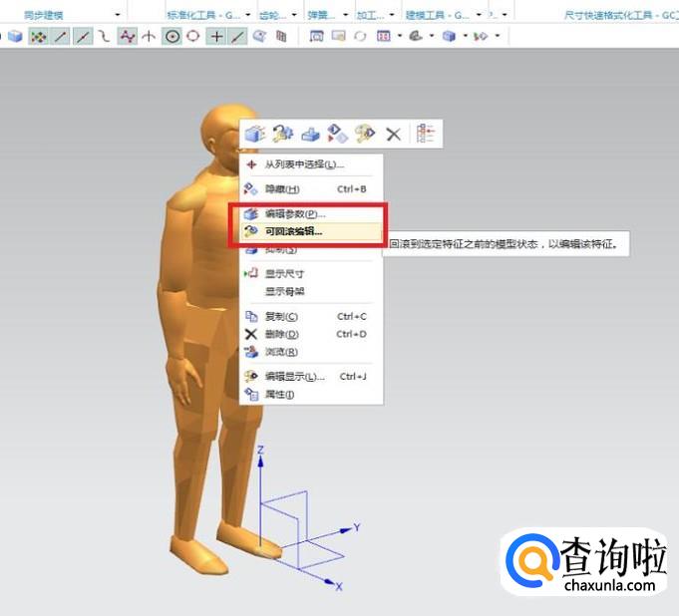Click the first cube icon in floating toolbar
Screen dimensions: 679x616
(x=255, y=134)
